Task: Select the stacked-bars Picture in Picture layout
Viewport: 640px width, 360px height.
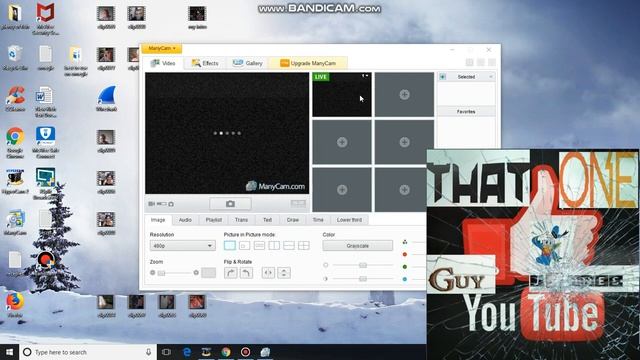Action: [259, 245]
